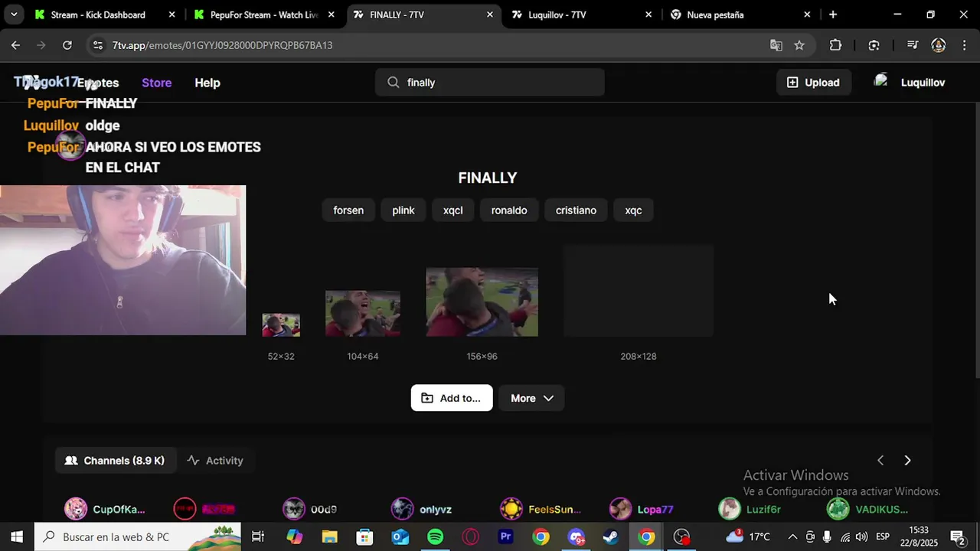Click the Add to... button
980x551 pixels.
452,398
